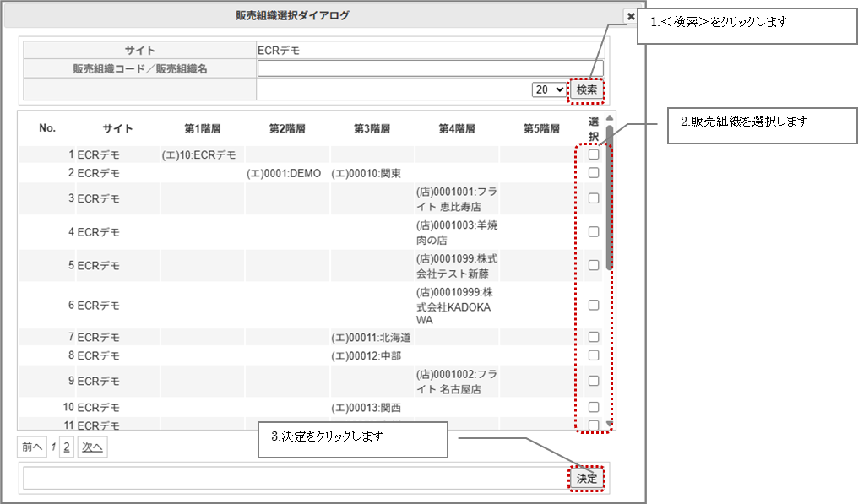Check the (エ)00011:北海道 row checkbox
This screenshot has width=858, height=504.
pyautogui.click(x=594, y=337)
